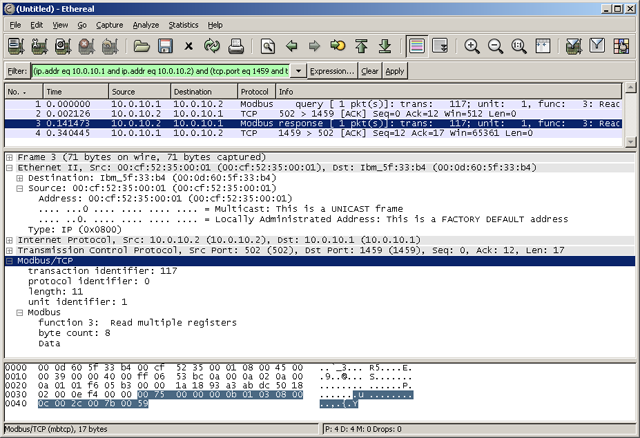
Task: Select 'byte count: 8' line
Action: point(74,333)
